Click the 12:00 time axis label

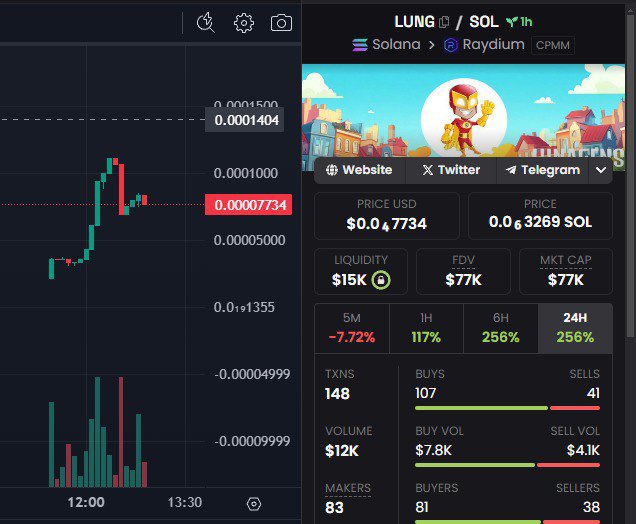tap(86, 503)
